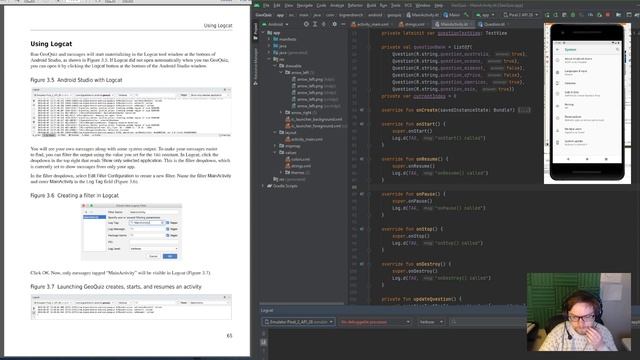Select activity_main.xml in the layout folder
Screen dimensions: 640x360
tap(304, 139)
